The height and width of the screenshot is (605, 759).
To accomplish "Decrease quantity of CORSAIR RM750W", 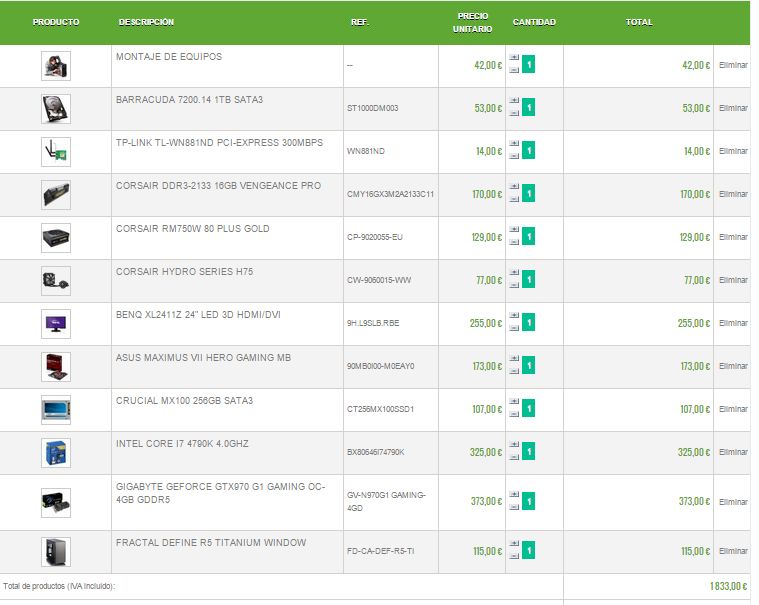I will (514, 242).
